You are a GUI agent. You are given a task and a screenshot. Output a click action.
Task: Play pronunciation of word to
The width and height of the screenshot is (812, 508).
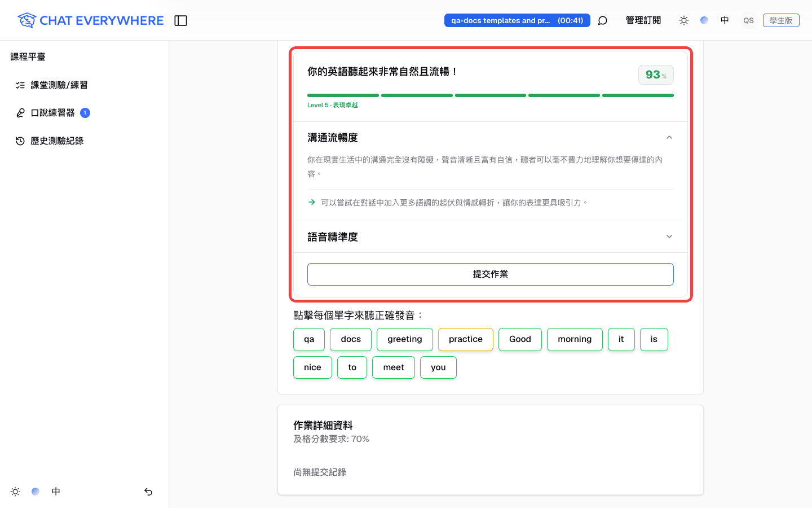click(x=352, y=367)
